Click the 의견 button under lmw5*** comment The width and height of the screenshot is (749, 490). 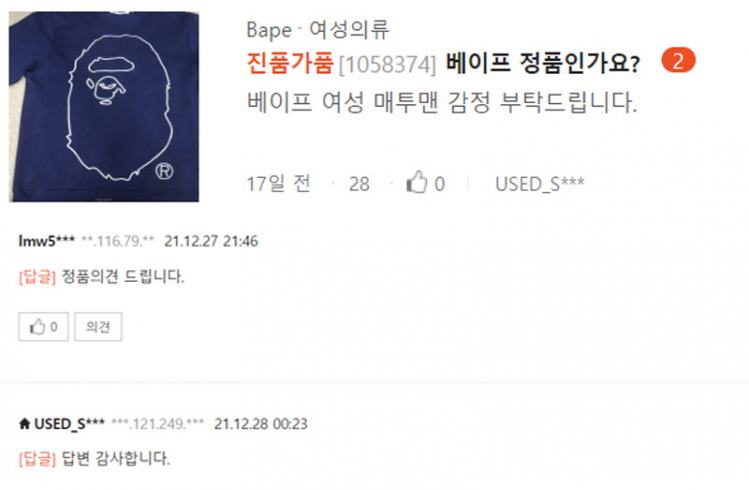pyautogui.click(x=98, y=327)
